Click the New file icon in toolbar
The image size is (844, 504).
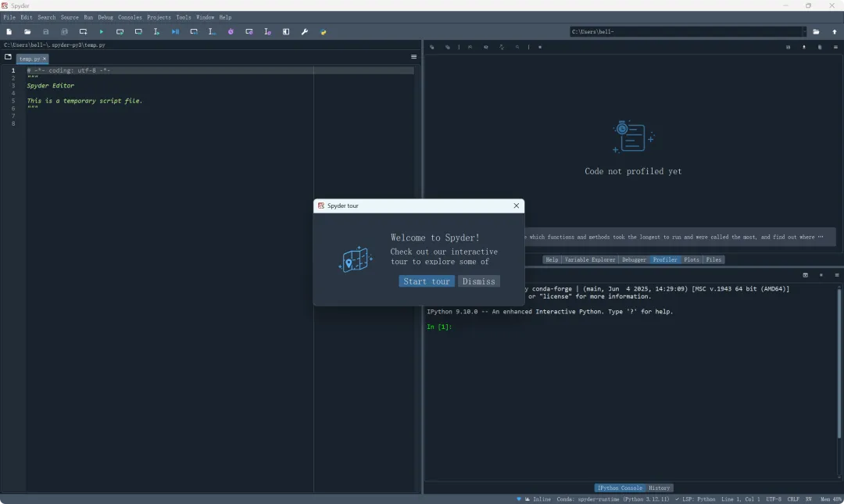click(x=9, y=32)
